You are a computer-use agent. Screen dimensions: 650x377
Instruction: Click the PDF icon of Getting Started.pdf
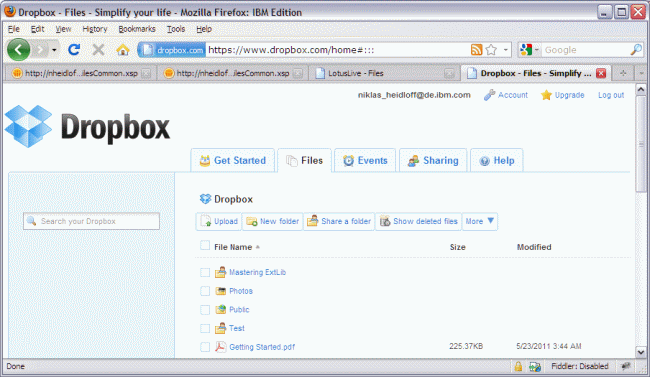221,347
